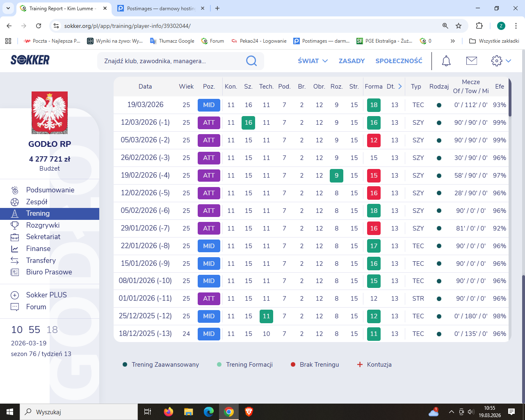The width and height of the screenshot is (525, 420).
Task: Click the Forma column header
Action: (373, 87)
